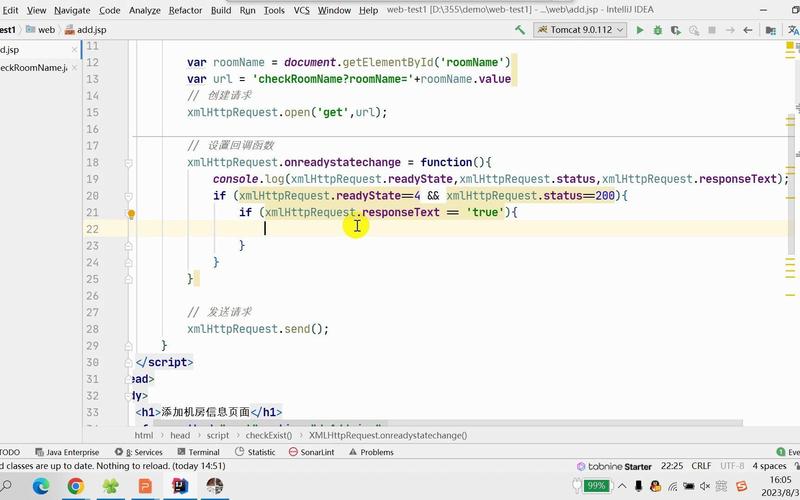The image size is (800, 500).
Task: Open the Run menu
Action: [x=247, y=10]
